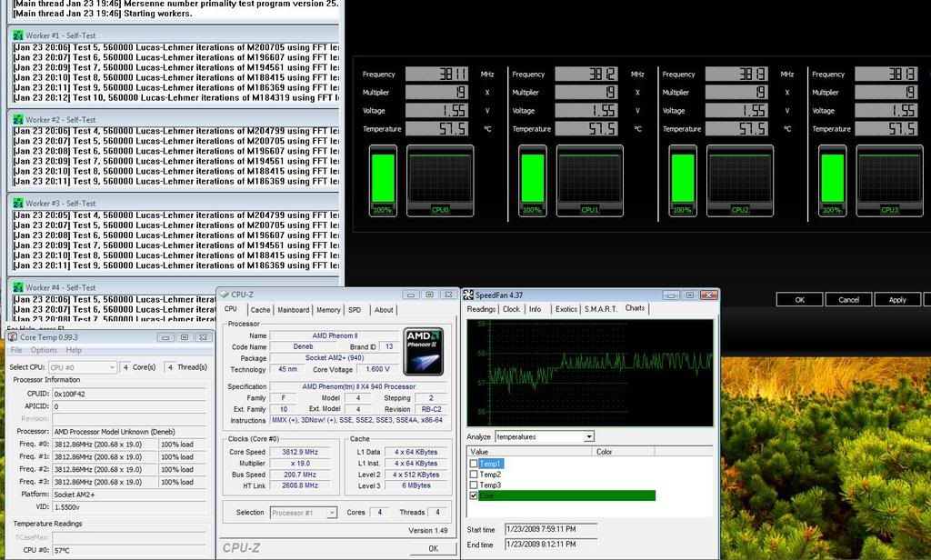Click the Core Temp title bar icon
This screenshot has width=931, height=560.
point(13,336)
